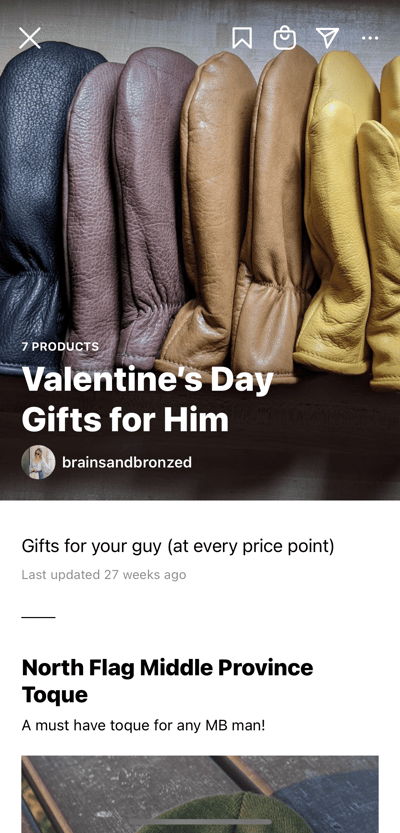Open the three-dot more options menu
The height and width of the screenshot is (833, 400).
pos(370,38)
